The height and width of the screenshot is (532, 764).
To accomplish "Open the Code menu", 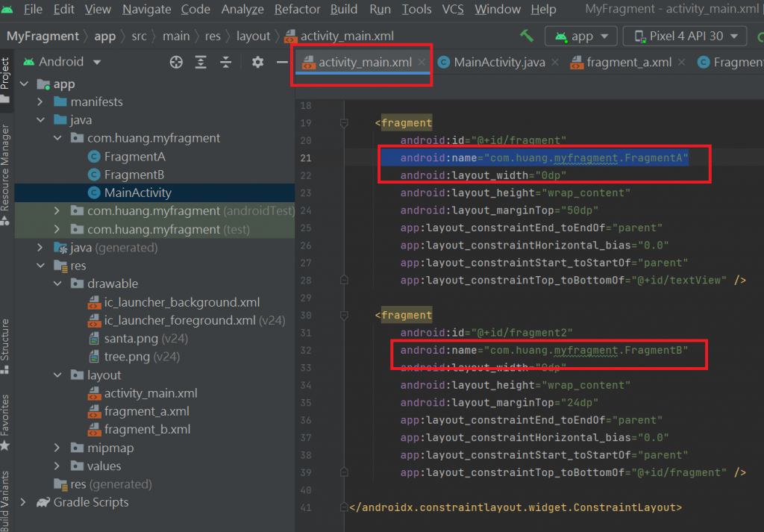I will coord(195,9).
